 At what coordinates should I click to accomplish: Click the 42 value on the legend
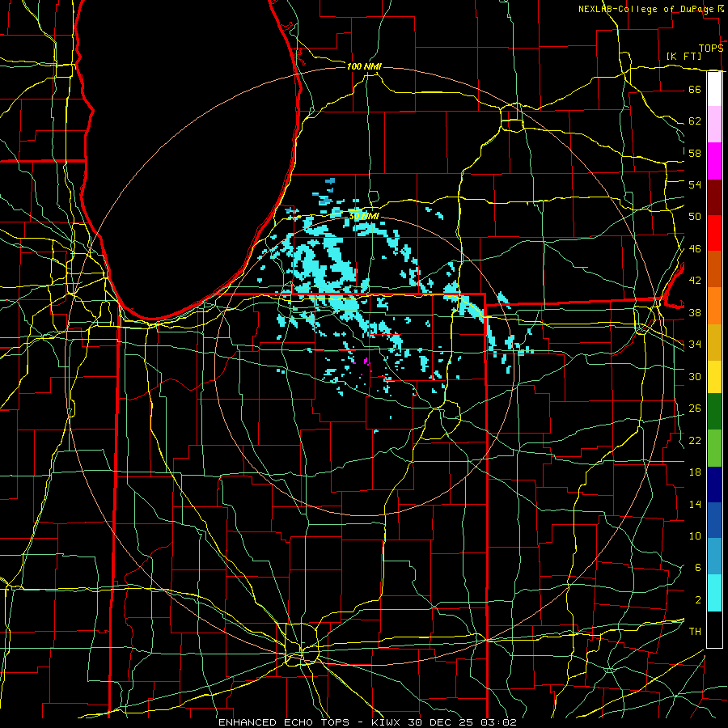(x=695, y=280)
